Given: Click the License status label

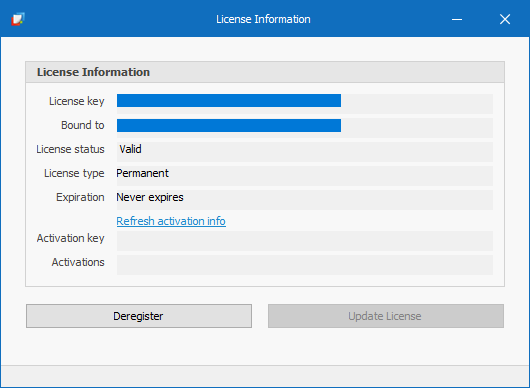Looking at the screenshot, I should 70,149.
